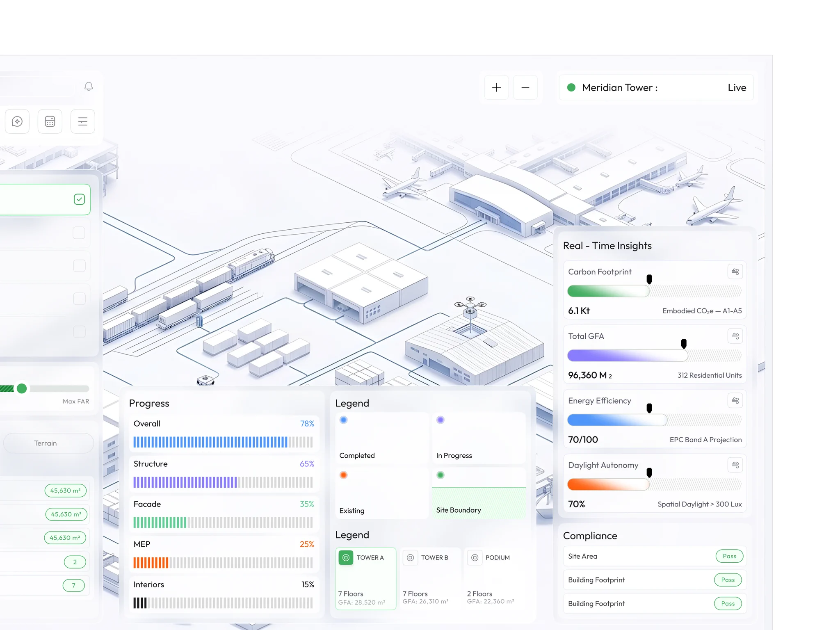
Task: Click the green live status dot
Action: (x=571, y=87)
